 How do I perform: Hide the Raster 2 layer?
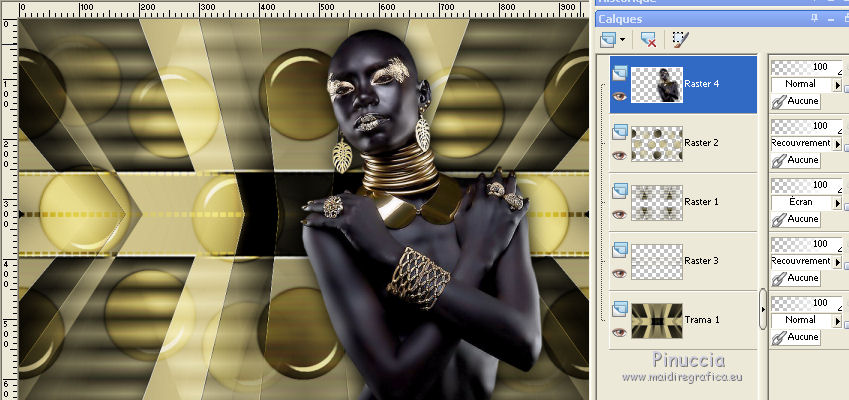[619, 155]
